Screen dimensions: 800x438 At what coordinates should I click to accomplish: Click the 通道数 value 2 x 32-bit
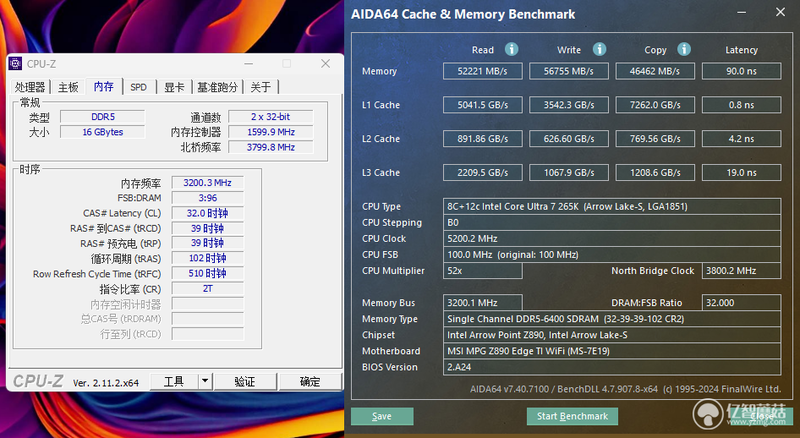click(270, 117)
